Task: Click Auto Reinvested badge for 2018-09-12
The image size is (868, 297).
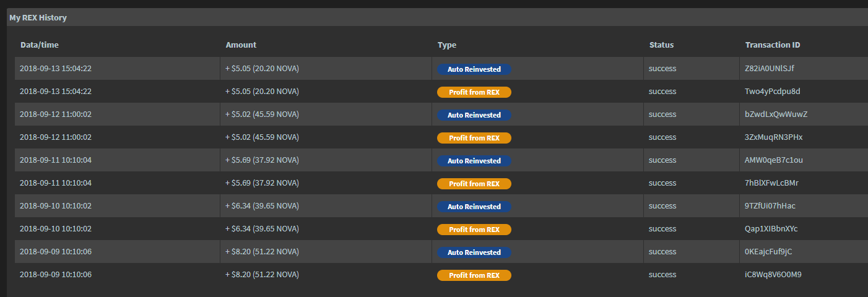Action: [474, 115]
